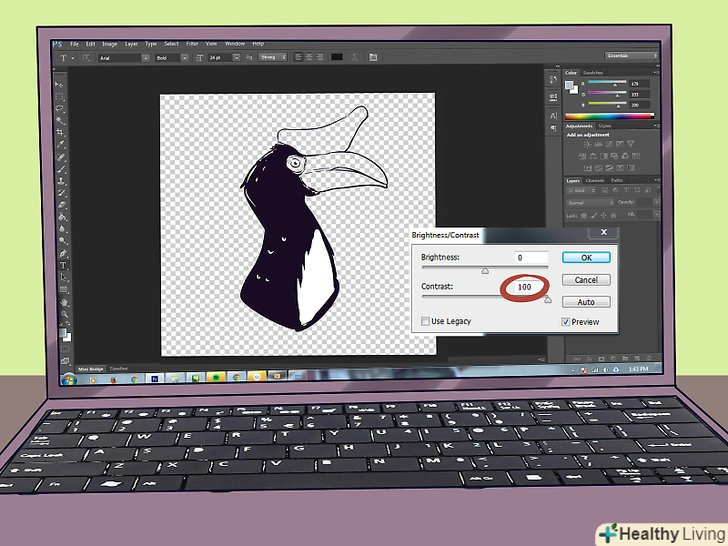Click the Auto button

pos(586,302)
